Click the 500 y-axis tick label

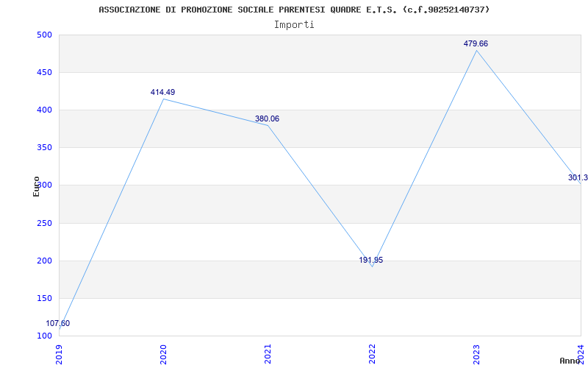(44, 35)
